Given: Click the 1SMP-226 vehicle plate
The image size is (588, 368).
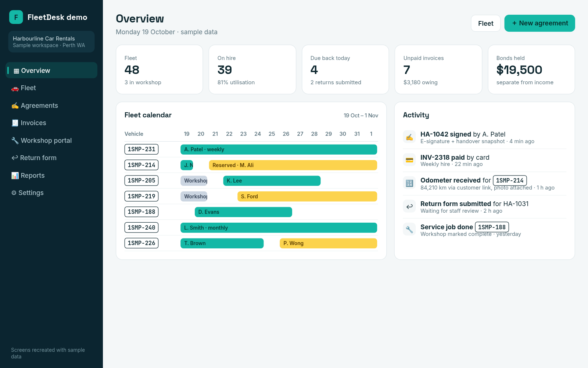Looking at the screenshot, I should click(141, 243).
